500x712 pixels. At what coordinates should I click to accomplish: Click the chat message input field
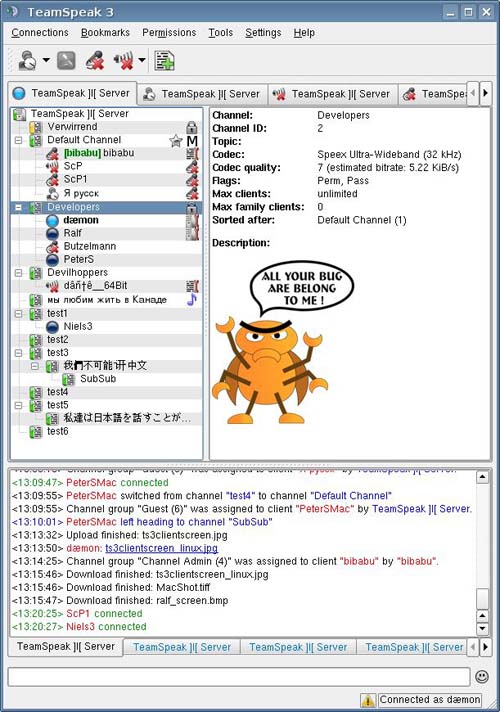(238, 677)
